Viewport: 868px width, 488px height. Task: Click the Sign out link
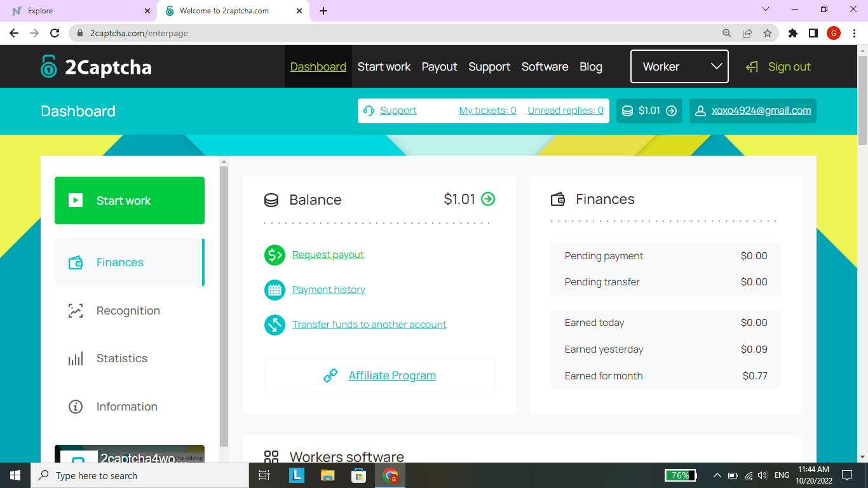coord(789,67)
